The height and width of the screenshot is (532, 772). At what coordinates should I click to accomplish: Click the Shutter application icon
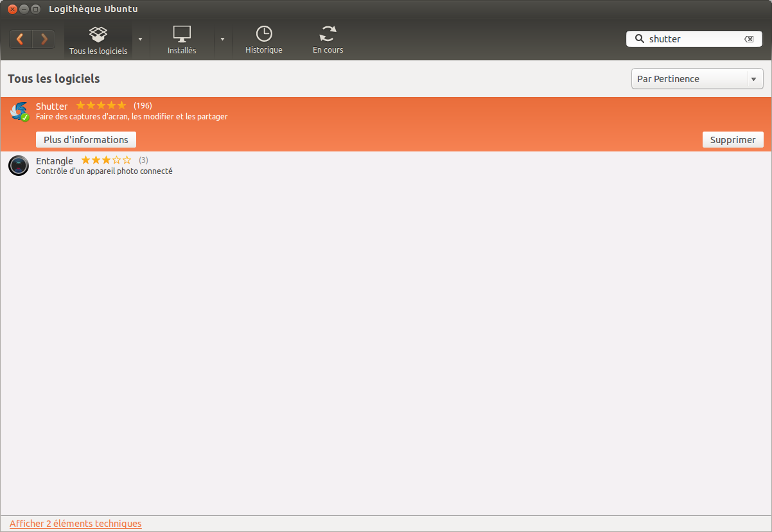pyautogui.click(x=19, y=111)
